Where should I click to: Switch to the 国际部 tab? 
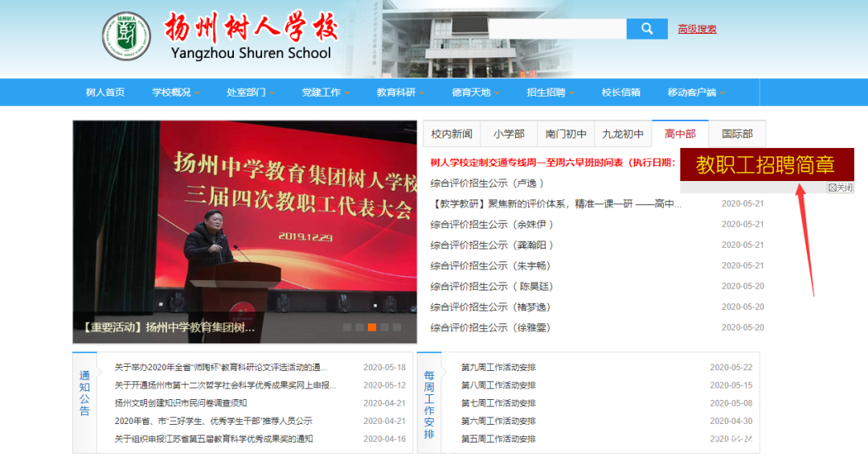pos(737,134)
